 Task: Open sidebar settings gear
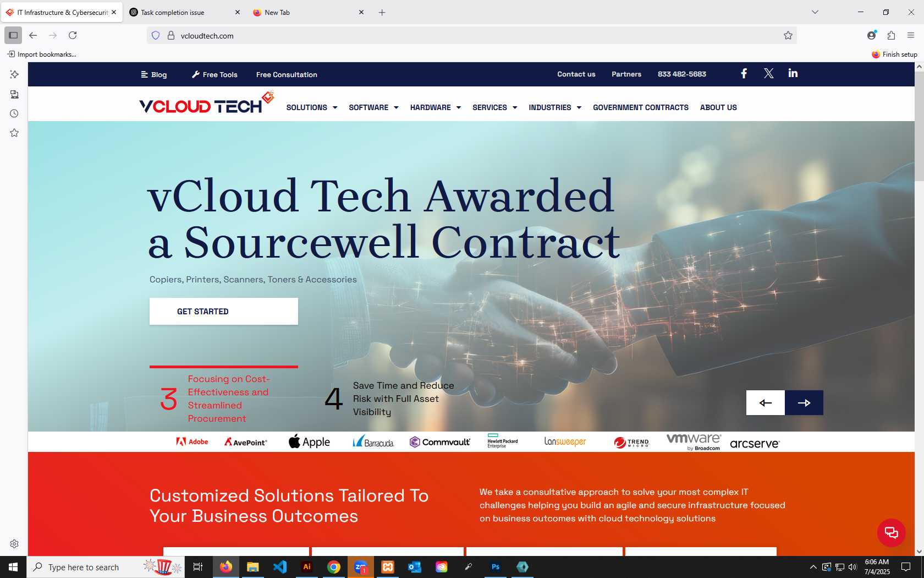click(x=14, y=544)
